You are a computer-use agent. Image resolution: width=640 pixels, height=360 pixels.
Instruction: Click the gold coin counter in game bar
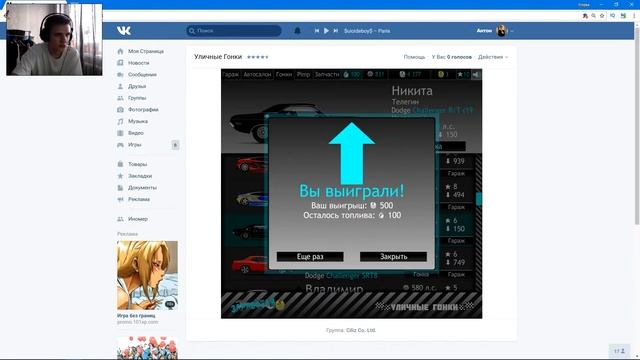tap(443, 74)
